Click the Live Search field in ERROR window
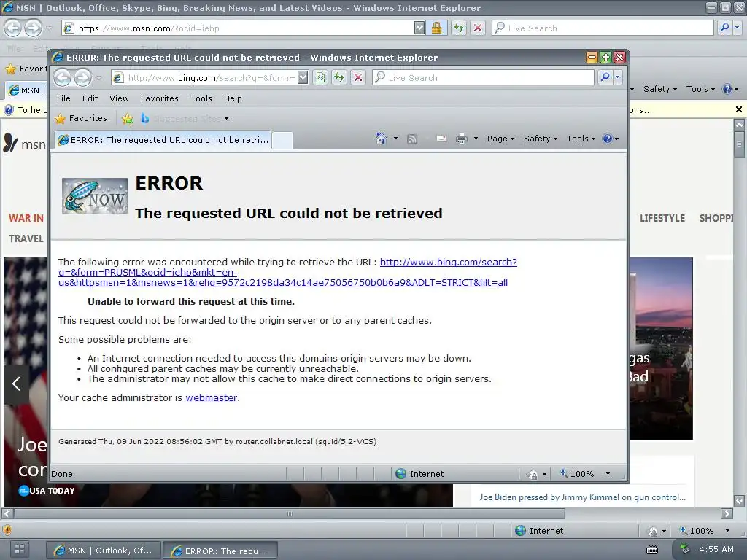Screen dimensions: 747x560 pyautogui.click(x=484, y=77)
